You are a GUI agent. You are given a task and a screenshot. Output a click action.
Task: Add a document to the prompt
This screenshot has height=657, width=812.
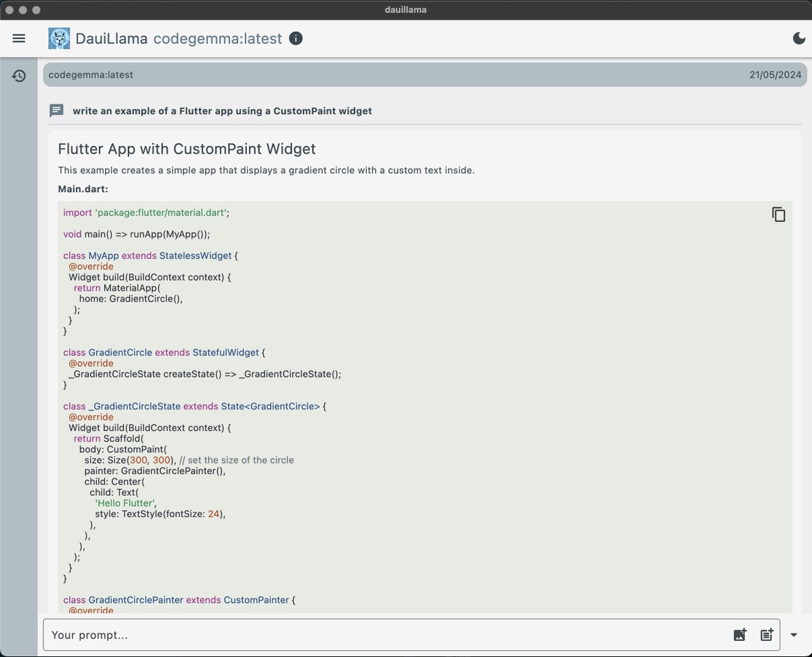tap(767, 635)
